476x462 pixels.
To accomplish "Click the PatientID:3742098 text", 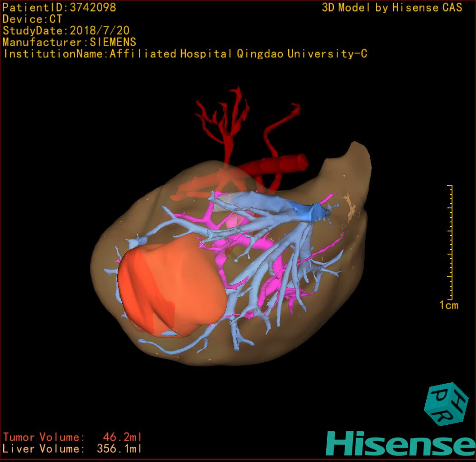I will coord(59,7).
